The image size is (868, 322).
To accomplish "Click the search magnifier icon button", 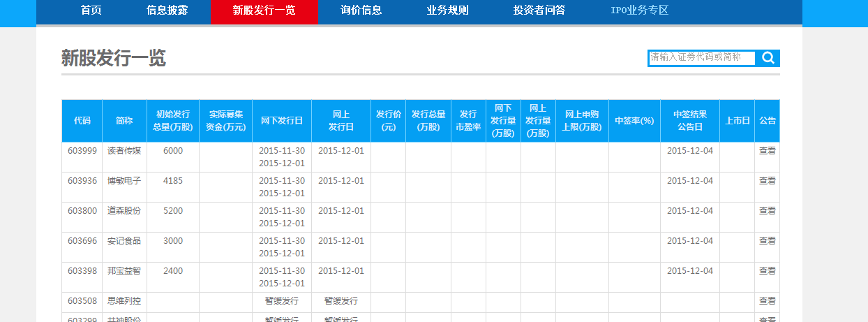I will pos(768,58).
